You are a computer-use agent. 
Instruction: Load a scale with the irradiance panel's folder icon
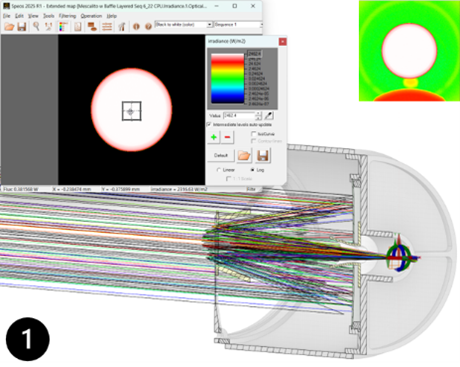(x=244, y=155)
